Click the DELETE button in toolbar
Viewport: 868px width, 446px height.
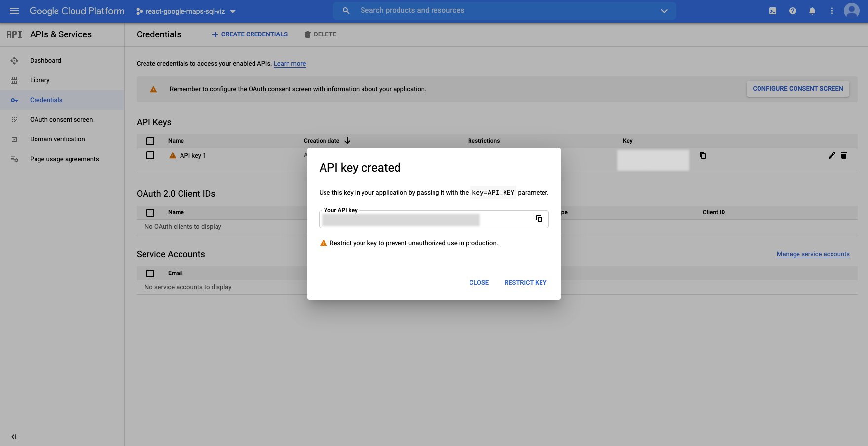point(320,34)
